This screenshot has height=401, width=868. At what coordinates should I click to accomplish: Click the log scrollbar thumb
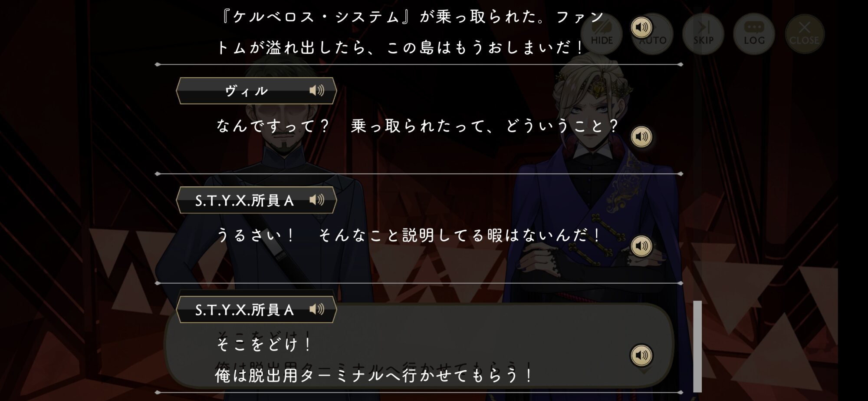[697, 346]
